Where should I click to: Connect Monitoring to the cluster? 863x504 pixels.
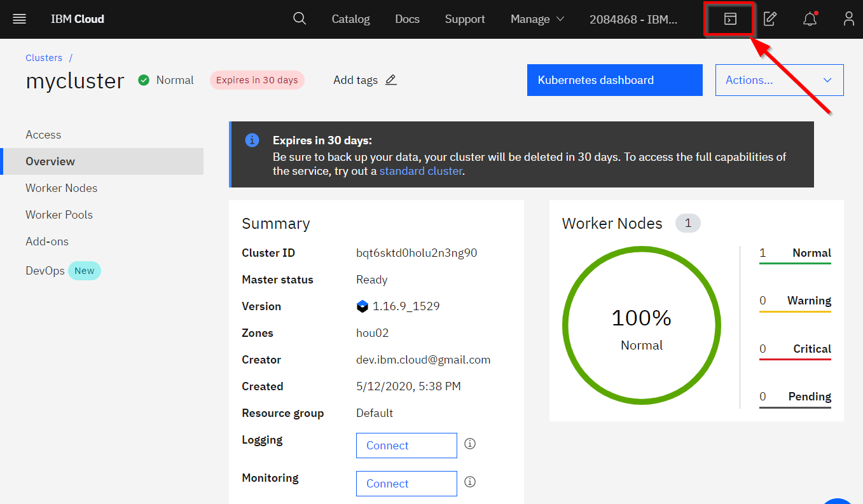pos(406,484)
